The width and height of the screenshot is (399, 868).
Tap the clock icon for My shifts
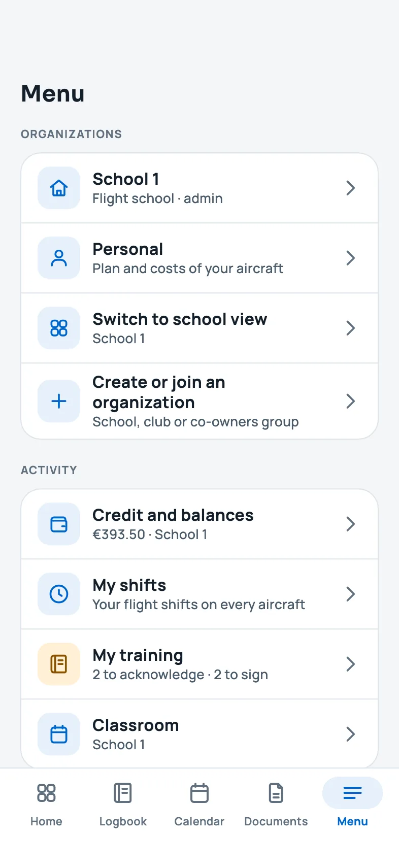(x=59, y=594)
